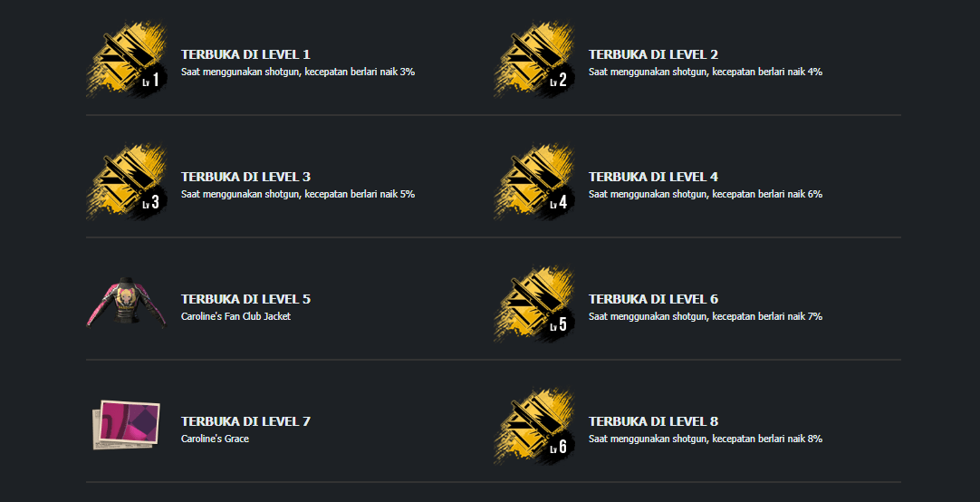This screenshot has height=502, width=980.
Task: Click the Lv 5 shotgun skill icon
Action: point(534,305)
